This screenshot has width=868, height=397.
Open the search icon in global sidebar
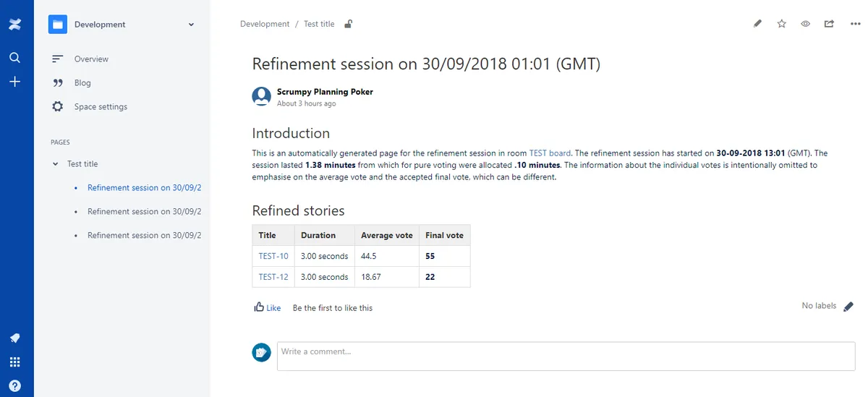pos(15,58)
